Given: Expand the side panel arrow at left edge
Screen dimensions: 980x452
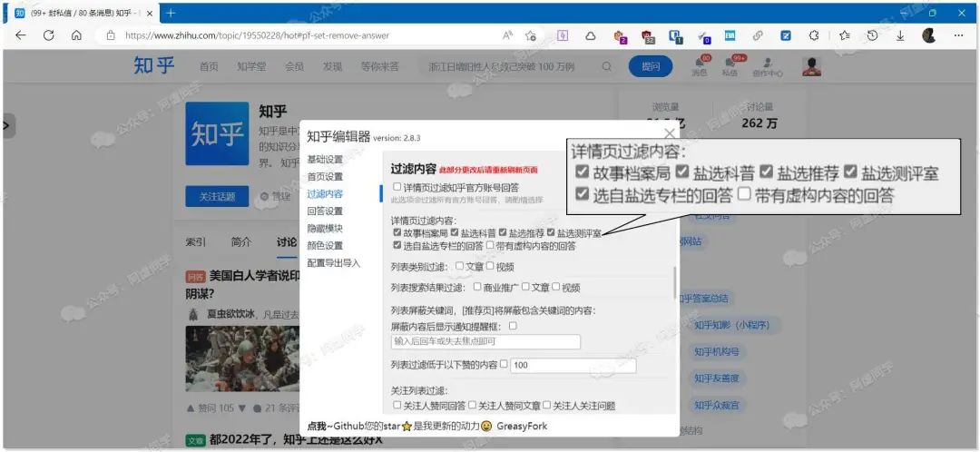Looking at the screenshot, I should point(7,125).
